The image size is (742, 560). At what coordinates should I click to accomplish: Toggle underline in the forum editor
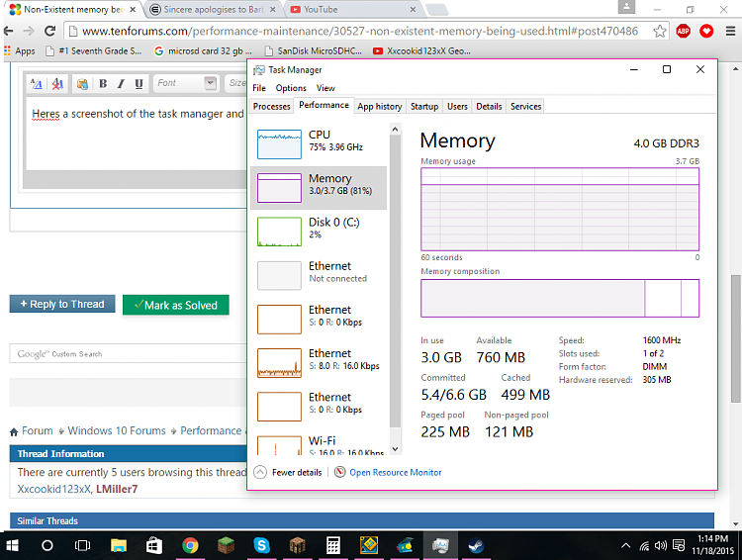pos(139,84)
